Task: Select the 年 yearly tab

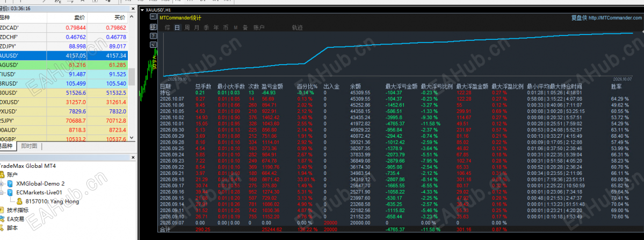Action: (x=216, y=27)
